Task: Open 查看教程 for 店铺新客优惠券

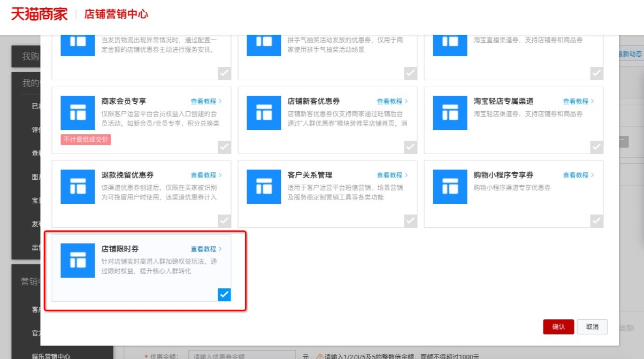Action: click(x=392, y=101)
